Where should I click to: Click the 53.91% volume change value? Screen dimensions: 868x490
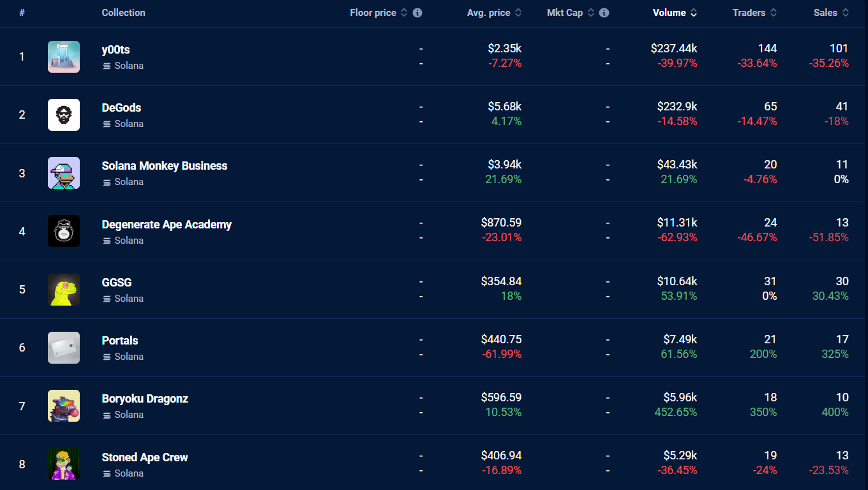click(x=679, y=296)
